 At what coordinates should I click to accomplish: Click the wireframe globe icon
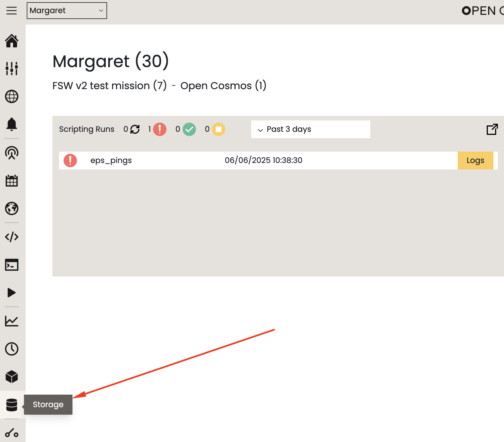(x=12, y=97)
